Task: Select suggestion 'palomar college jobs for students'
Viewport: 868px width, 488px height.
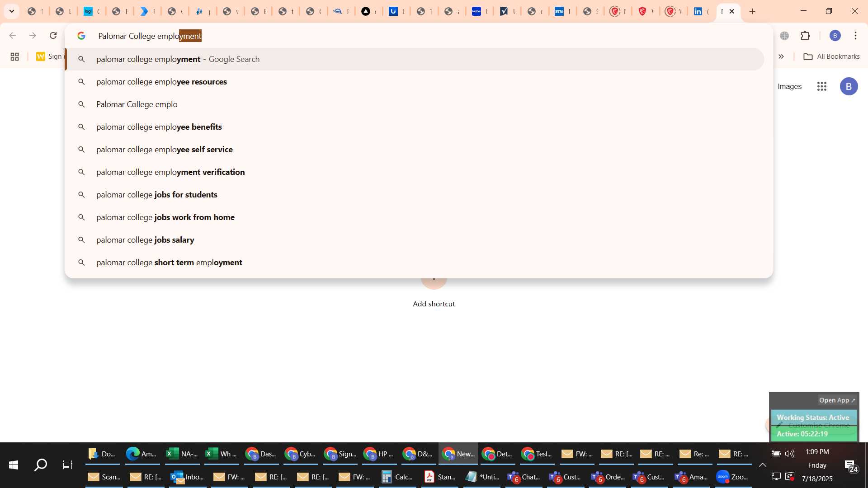Action: pyautogui.click(x=415, y=195)
